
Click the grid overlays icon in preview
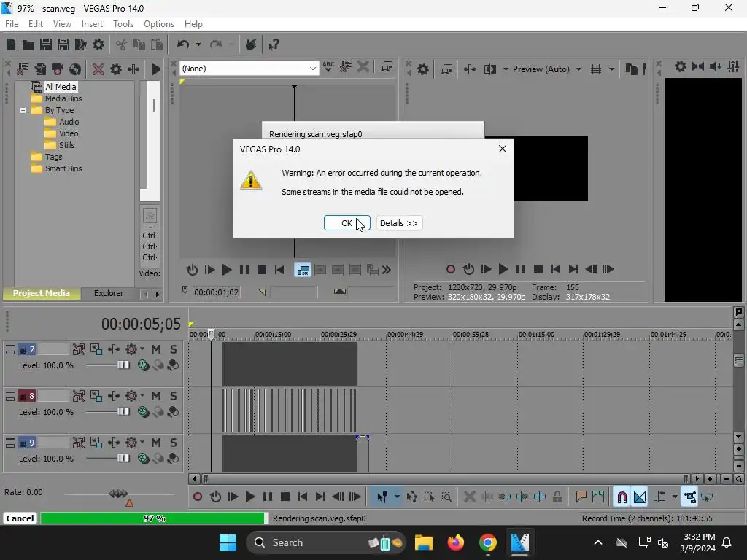(595, 69)
